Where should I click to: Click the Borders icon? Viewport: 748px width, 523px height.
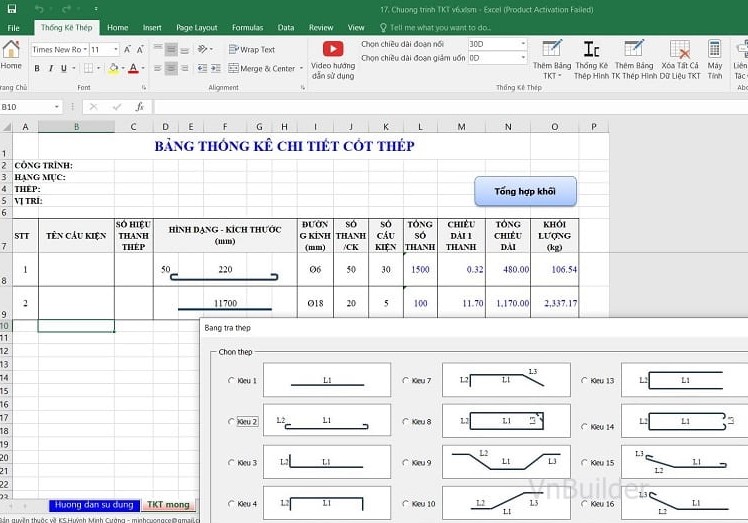click(88, 68)
